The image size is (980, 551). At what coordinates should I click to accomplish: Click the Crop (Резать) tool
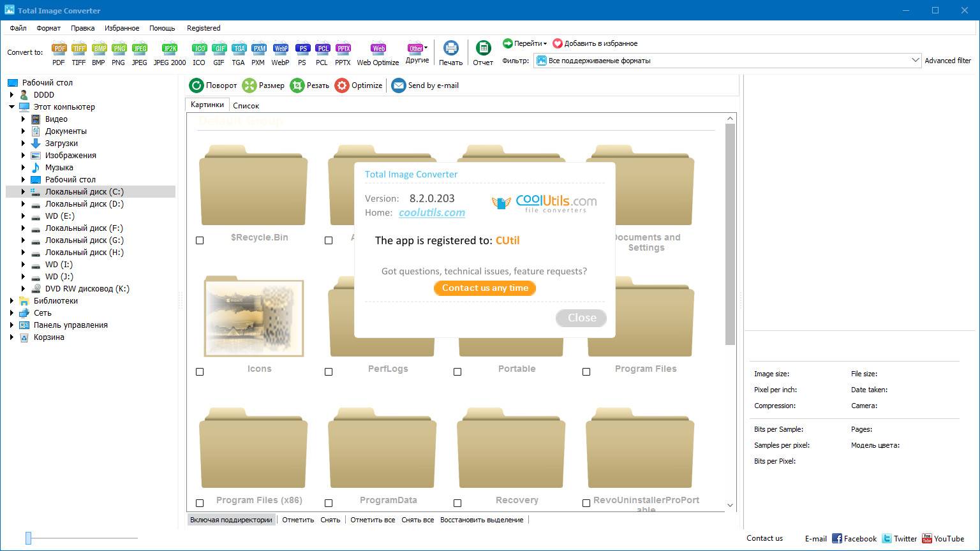coord(309,85)
